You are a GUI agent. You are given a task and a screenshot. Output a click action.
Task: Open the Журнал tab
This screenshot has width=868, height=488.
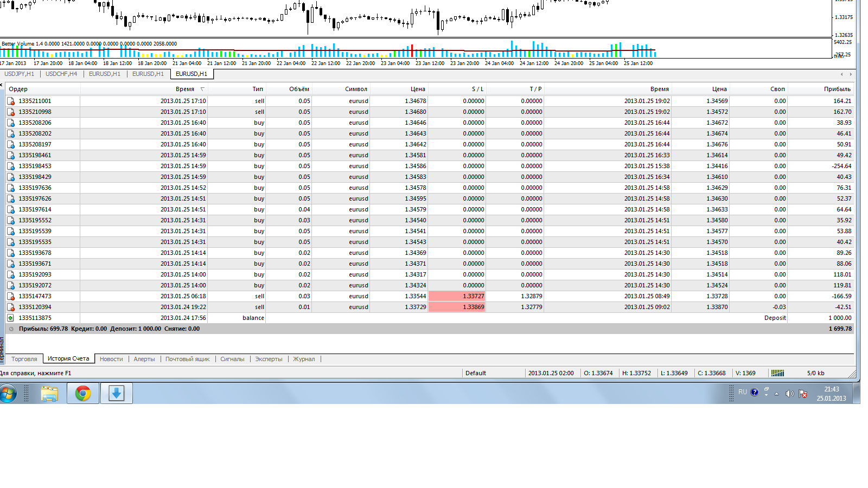[304, 359]
